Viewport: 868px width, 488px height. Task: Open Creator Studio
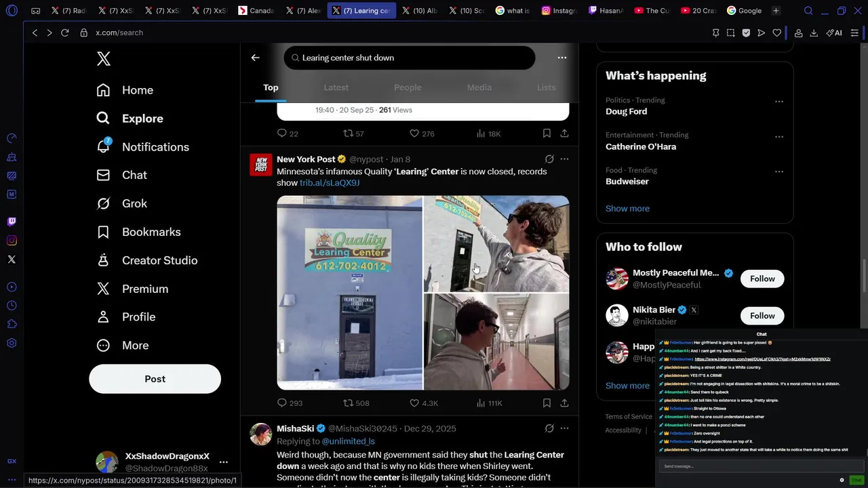coord(146,260)
